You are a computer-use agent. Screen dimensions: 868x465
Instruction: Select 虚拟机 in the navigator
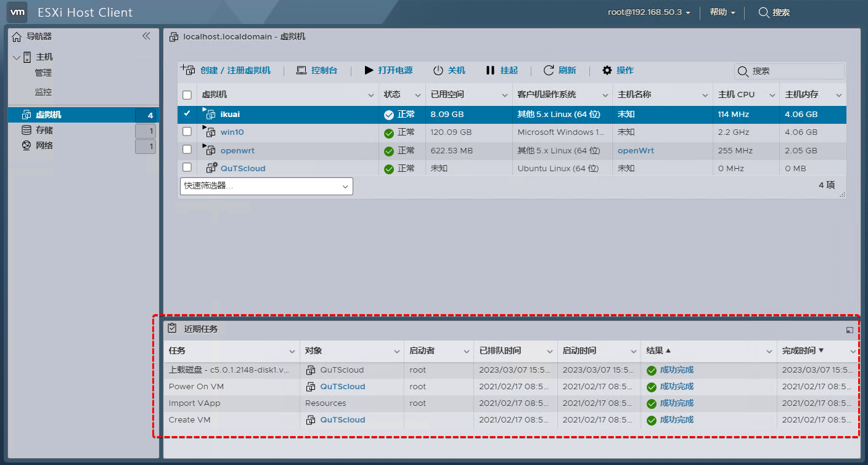[x=49, y=115]
